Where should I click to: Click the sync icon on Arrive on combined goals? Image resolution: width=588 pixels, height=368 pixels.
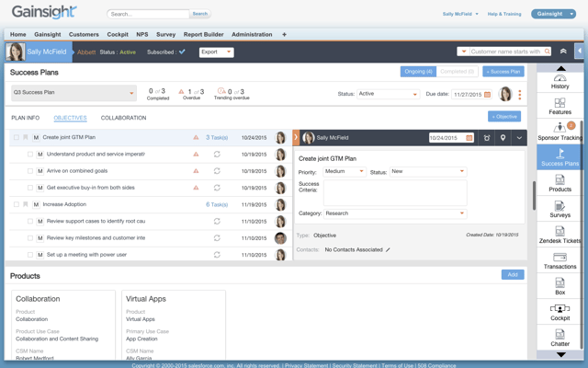(x=217, y=171)
